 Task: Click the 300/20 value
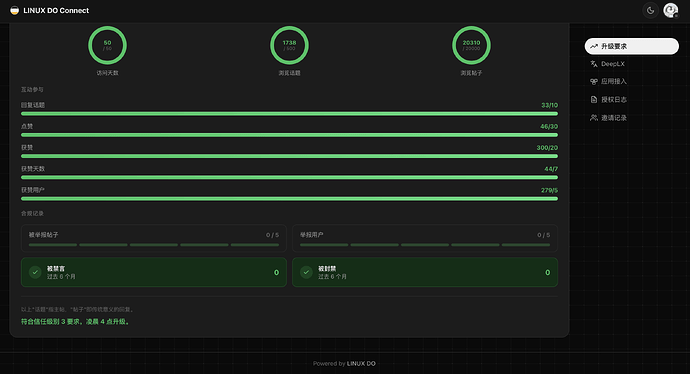point(547,147)
